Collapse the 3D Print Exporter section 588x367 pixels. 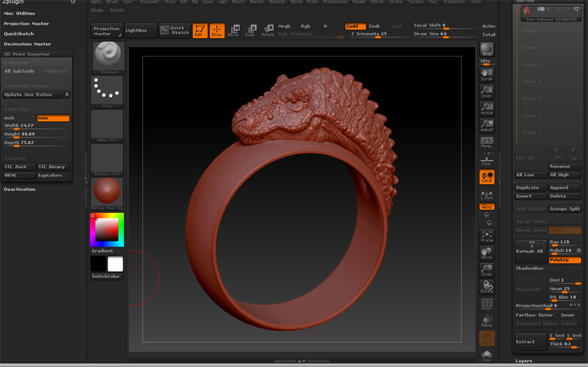26,54
